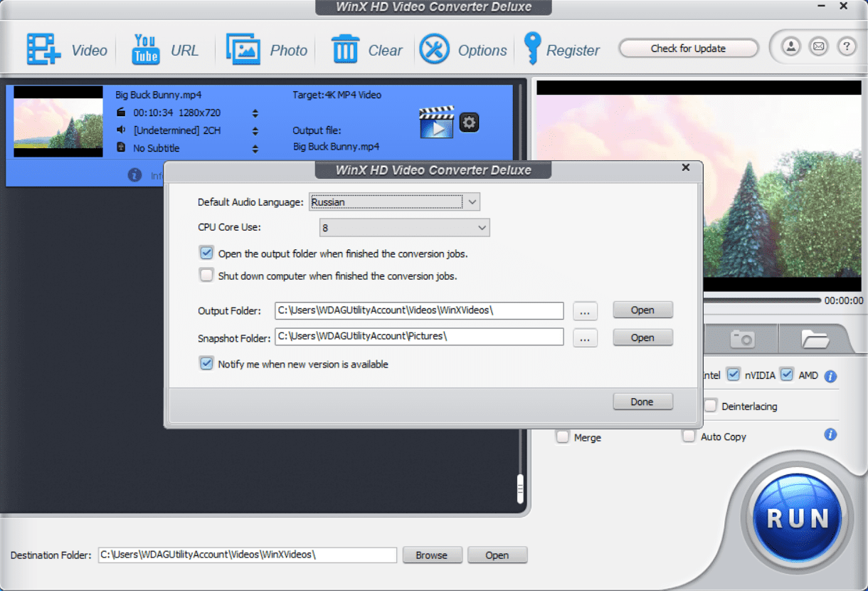
Task: Click the Options toolbar label
Action: pyautogui.click(x=482, y=51)
